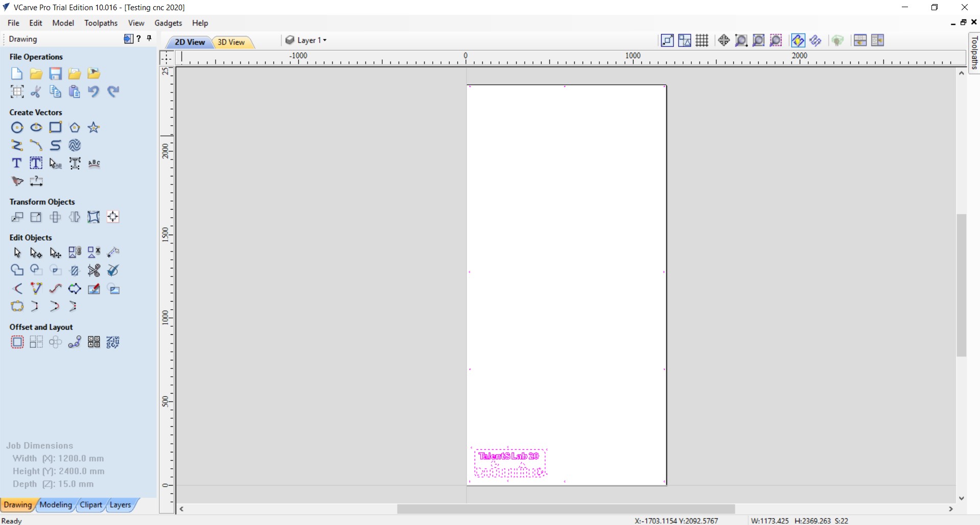Switch to the Clipart tab
The width and height of the screenshot is (980, 525).
pyautogui.click(x=91, y=505)
